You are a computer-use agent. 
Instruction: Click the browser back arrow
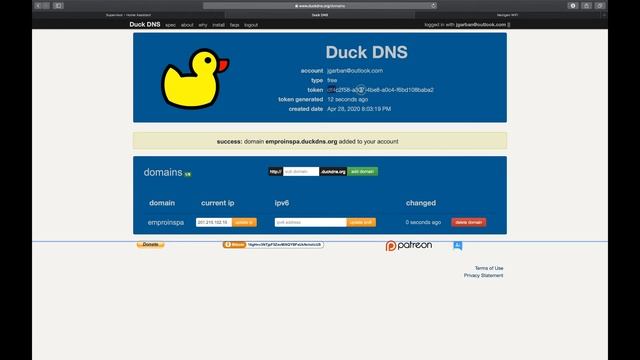click(38, 6)
